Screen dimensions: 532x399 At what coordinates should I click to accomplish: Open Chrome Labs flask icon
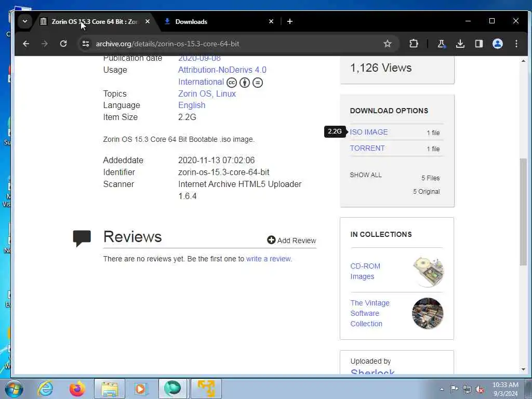[442, 44]
